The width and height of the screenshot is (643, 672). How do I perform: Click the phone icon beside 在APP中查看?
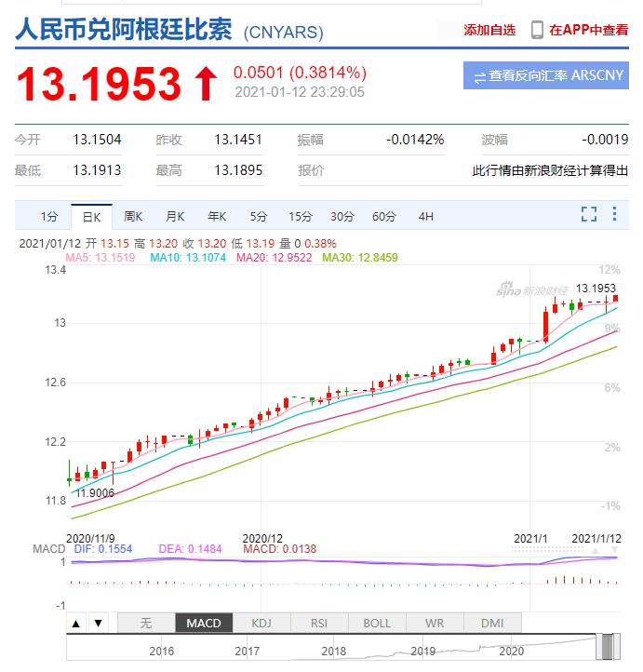(x=537, y=30)
